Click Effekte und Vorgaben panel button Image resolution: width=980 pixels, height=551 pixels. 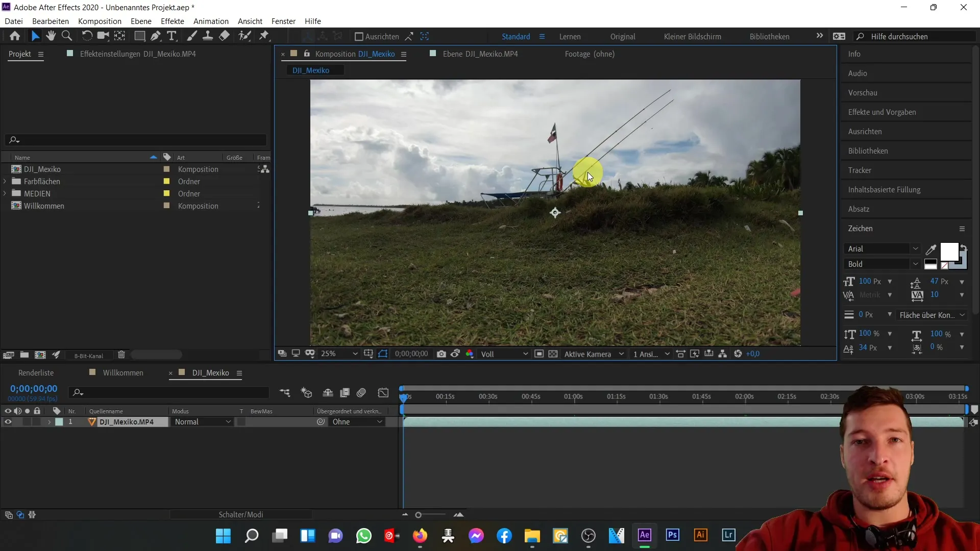[x=883, y=112]
